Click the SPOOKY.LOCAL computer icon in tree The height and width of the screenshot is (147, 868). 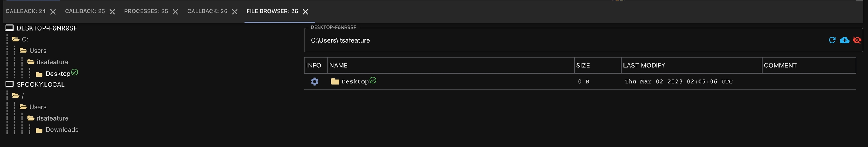pos(9,84)
